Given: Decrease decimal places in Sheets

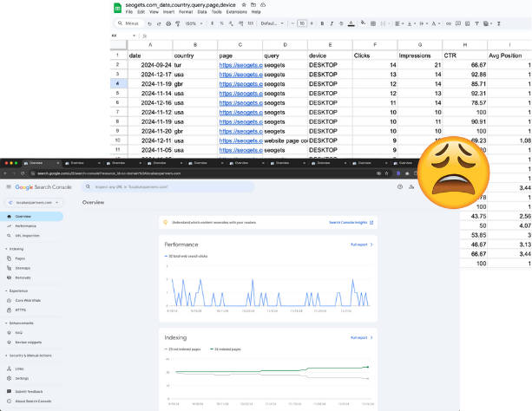Looking at the screenshot, I should coord(231,23).
